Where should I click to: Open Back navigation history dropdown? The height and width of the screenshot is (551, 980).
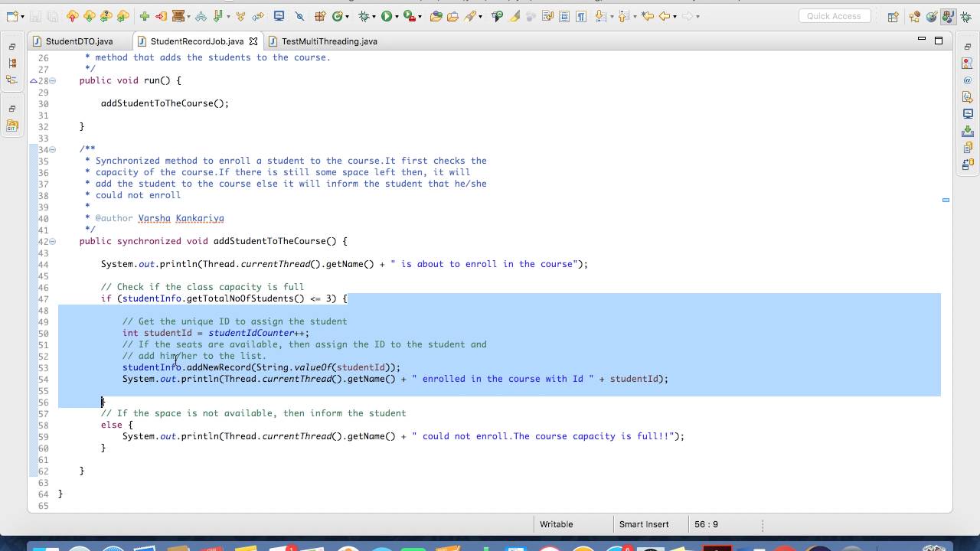click(x=674, y=16)
